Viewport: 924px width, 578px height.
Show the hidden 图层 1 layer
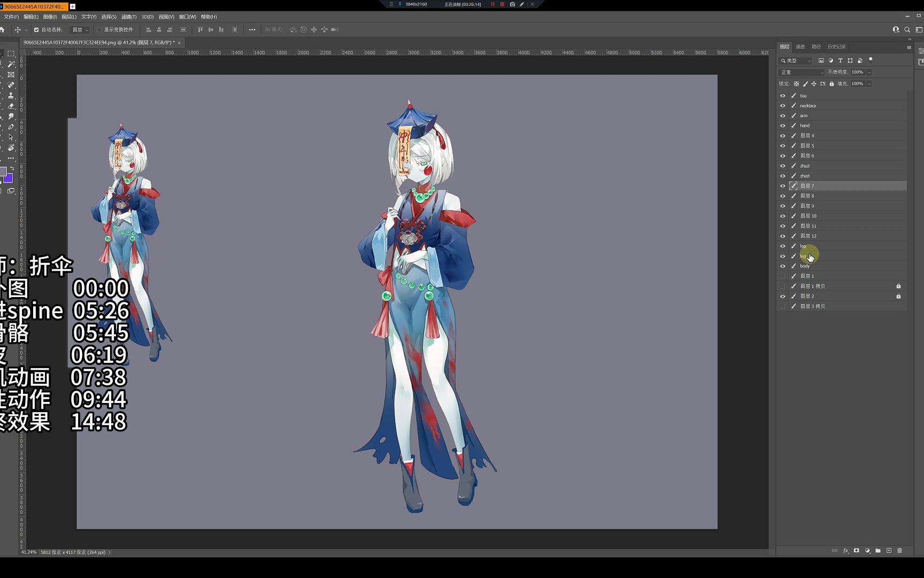click(783, 276)
